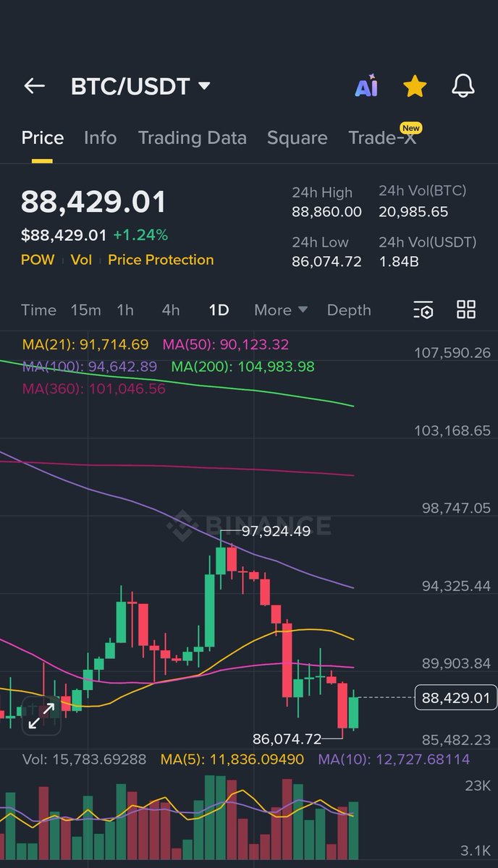This screenshot has width=498, height=868.
Task: Tap the MA(21) indicator label
Action: click(85, 344)
